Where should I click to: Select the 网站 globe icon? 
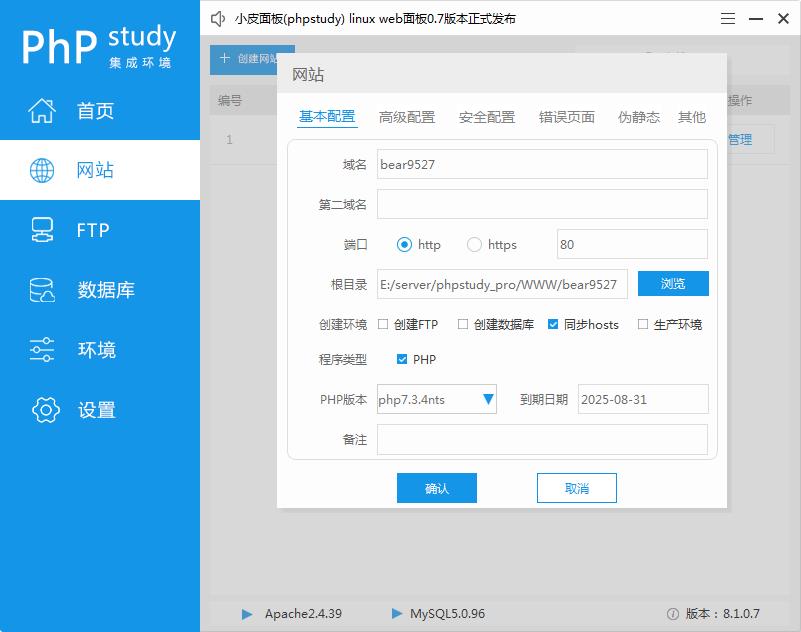[x=42, y=170]
